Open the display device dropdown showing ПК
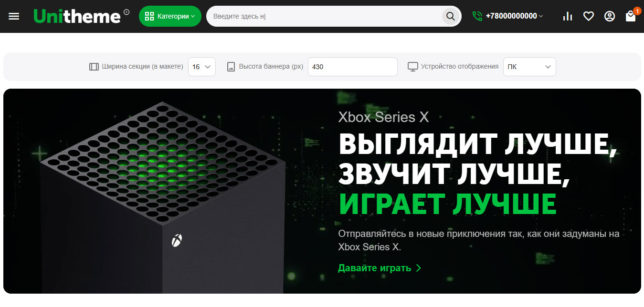 [529, 67]
